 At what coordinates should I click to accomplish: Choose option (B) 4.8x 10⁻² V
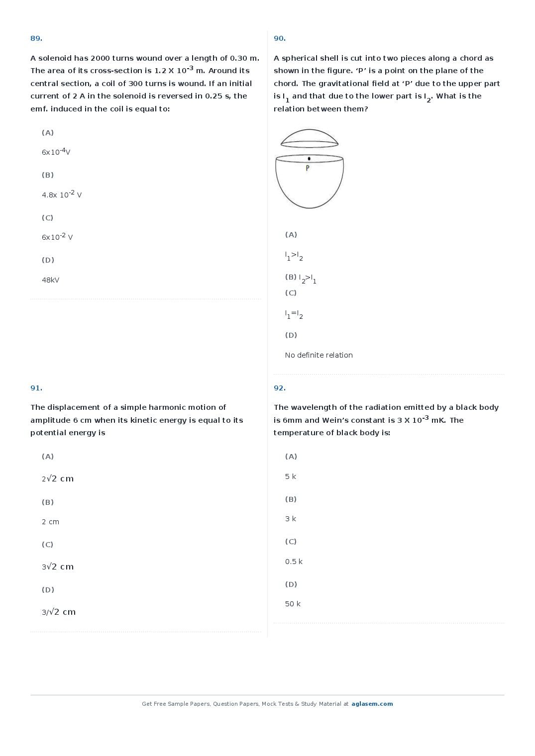62,194
